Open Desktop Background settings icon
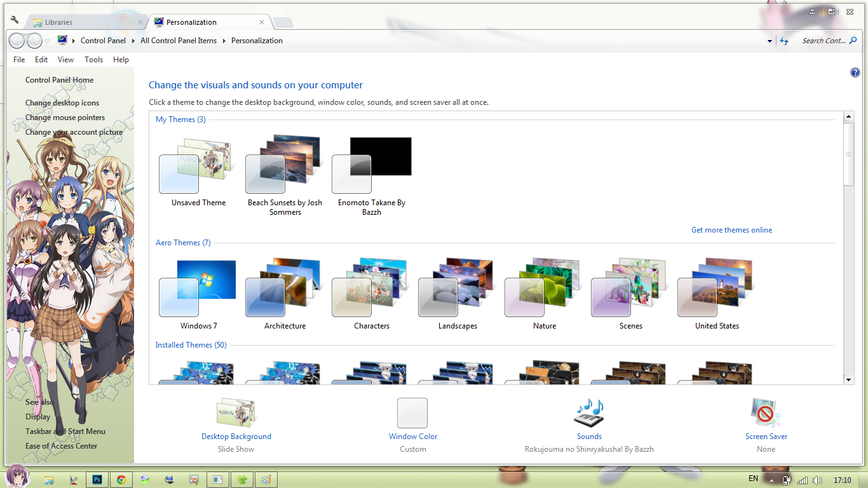The image size is (868, 488). [x=236, y=414]
